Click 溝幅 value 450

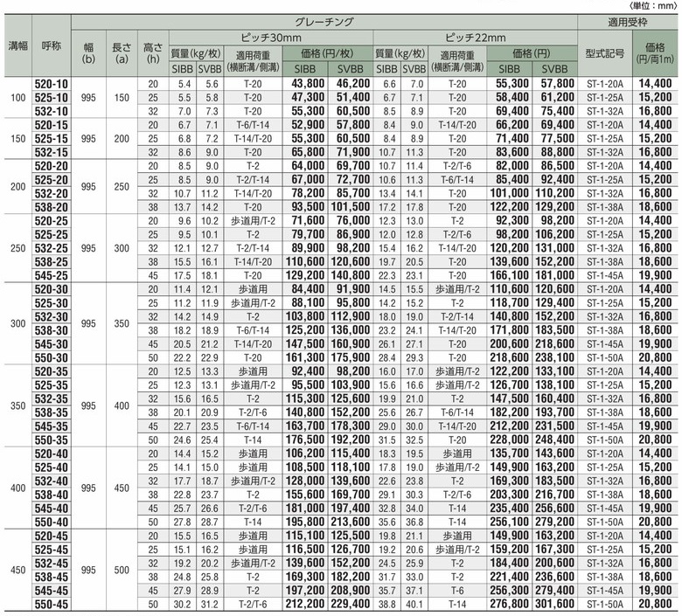(x=17, y=570)
